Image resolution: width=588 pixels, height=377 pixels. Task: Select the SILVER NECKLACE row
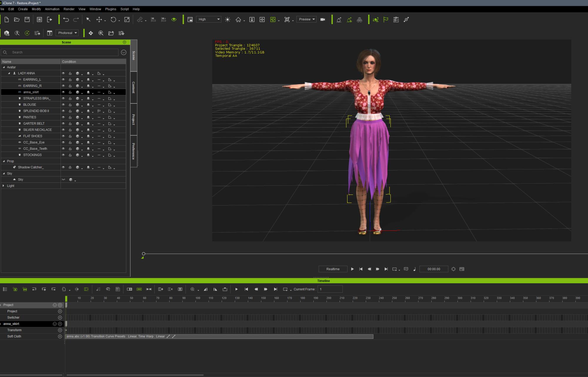click(64, 130)
